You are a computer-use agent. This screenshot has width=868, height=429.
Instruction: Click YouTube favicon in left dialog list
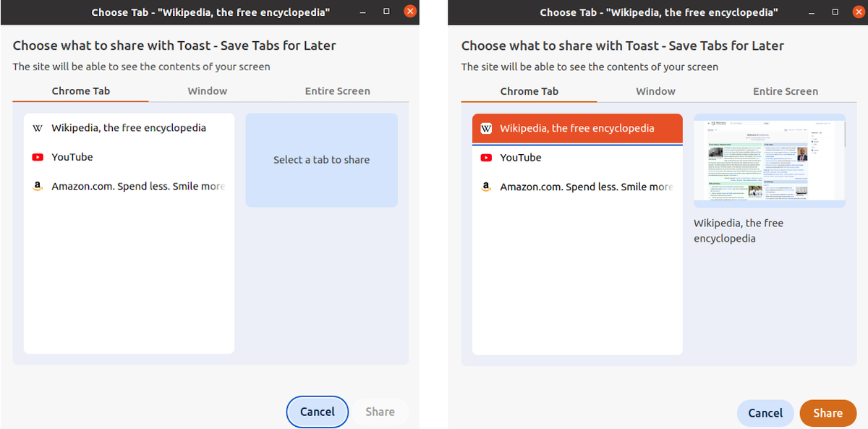pos(38,157)
